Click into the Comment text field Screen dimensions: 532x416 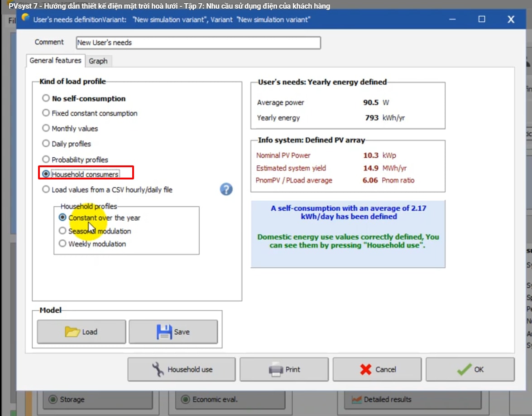tap(198, 43)
